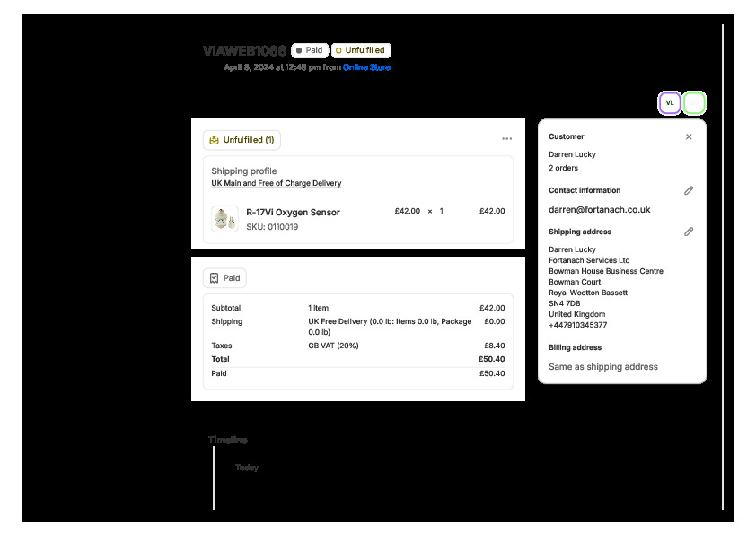Click the R-17Vi Oxygen Sensor product name
756x534 pixels.
pos(293,213)
